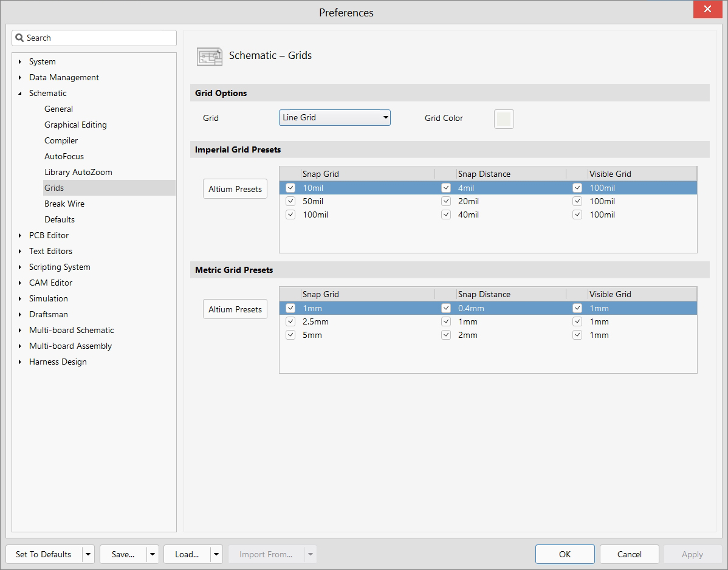
Task: Toggle the 20mil snap distance checkbox
Action: tap(446, 202)
